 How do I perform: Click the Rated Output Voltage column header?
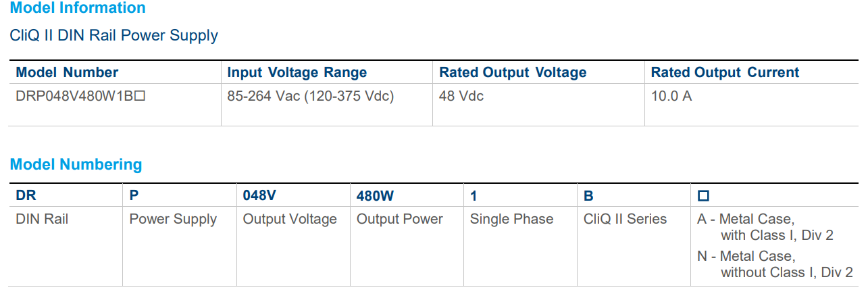[512, 73]
